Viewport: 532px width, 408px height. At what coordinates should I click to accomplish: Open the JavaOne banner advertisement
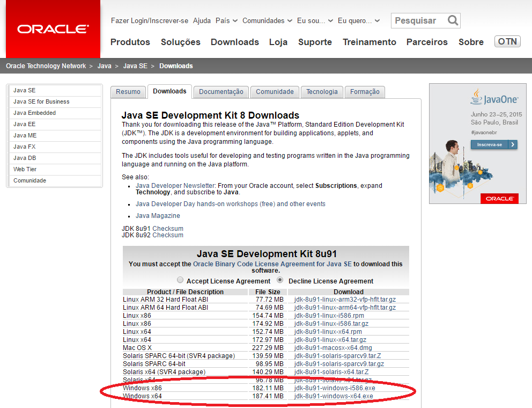478,143
